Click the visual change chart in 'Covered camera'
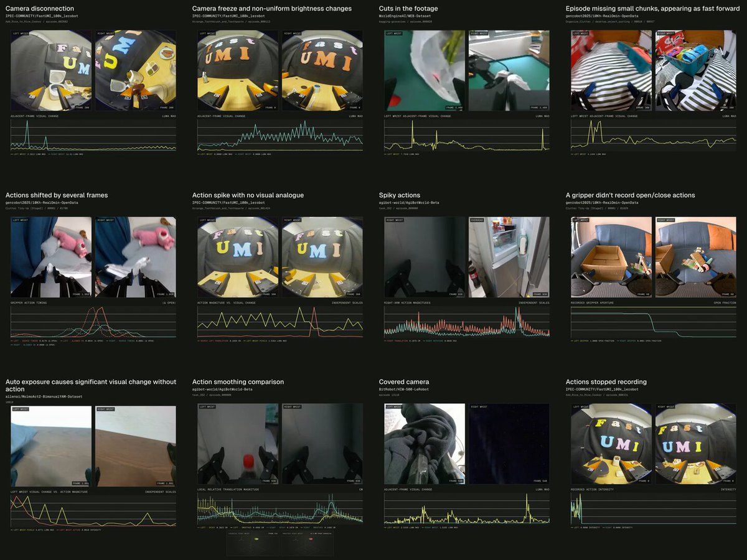Screen dimensions: 747x560 pyautogui.click(x=467, y=509)
